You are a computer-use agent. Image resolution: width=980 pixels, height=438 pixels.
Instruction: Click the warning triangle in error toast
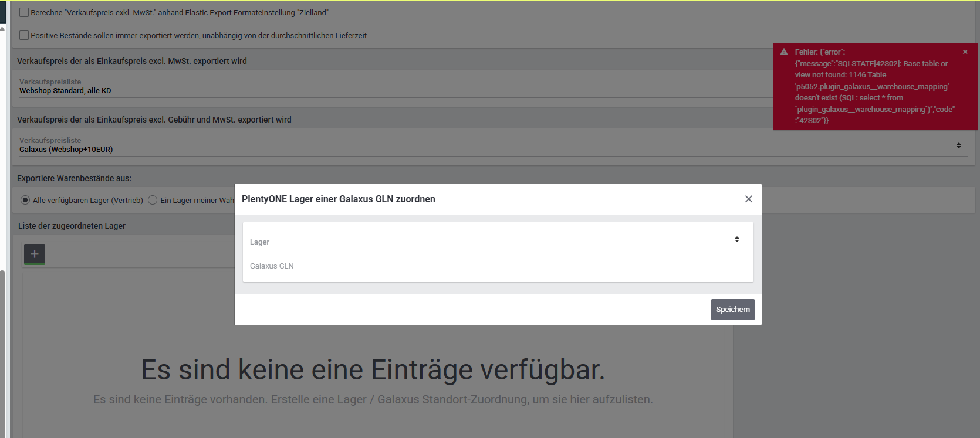click(784, 52)
